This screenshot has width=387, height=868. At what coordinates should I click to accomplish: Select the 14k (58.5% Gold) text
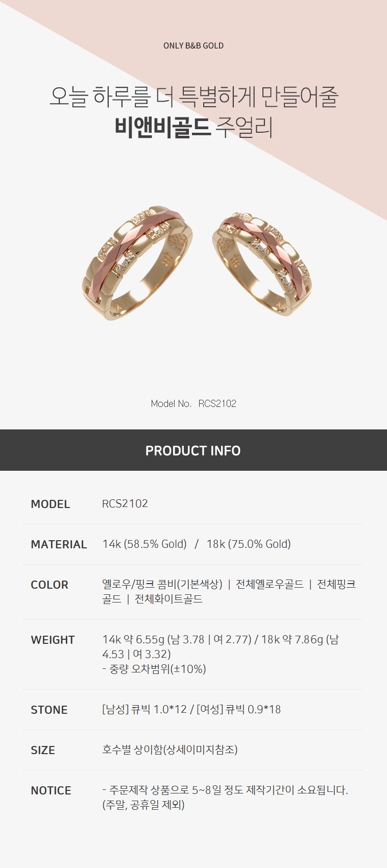point(144,544)
